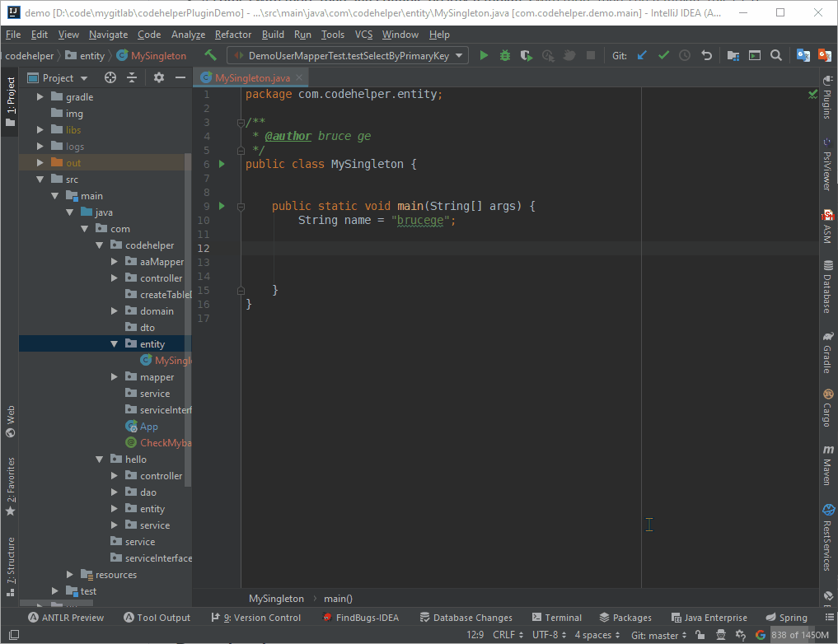
Task: Collapse all in the Project panel
Action: [x=132, y=78]
